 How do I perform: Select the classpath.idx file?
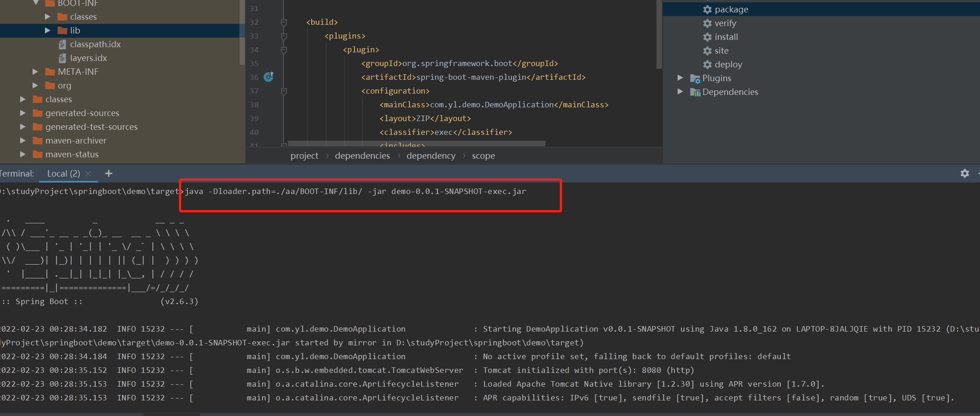point(95,44)
